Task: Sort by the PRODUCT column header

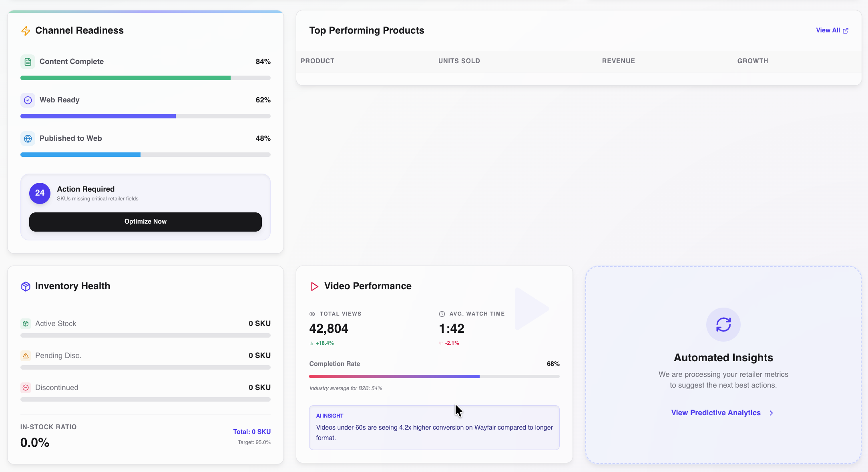Action: point(317,61)
